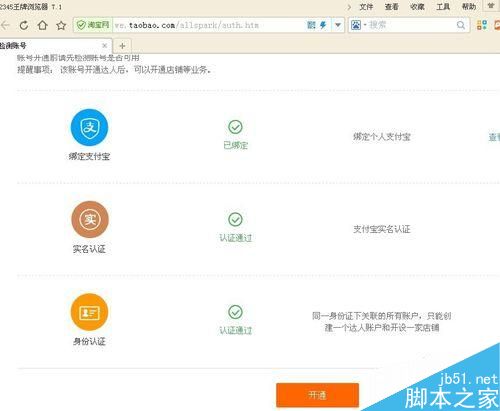The image size is (500, 411).
Task: Bookmark page with the star icon
Action: 61,25
